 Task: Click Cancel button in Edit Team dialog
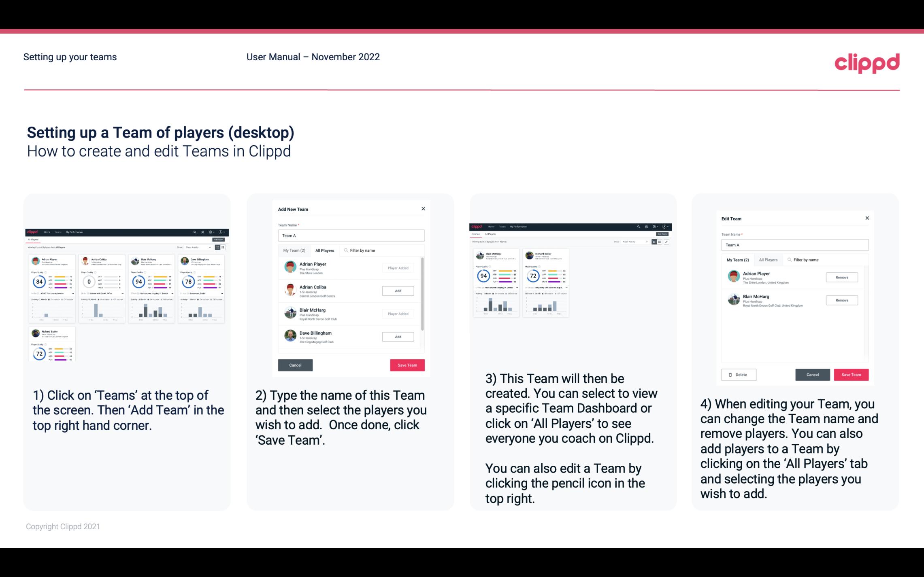(x=813, y=374)
